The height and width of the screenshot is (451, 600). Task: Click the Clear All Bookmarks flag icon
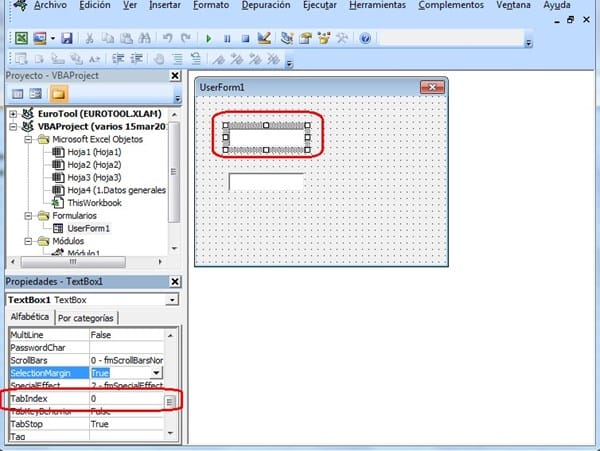pyautogui.click(x=274, y=59)
